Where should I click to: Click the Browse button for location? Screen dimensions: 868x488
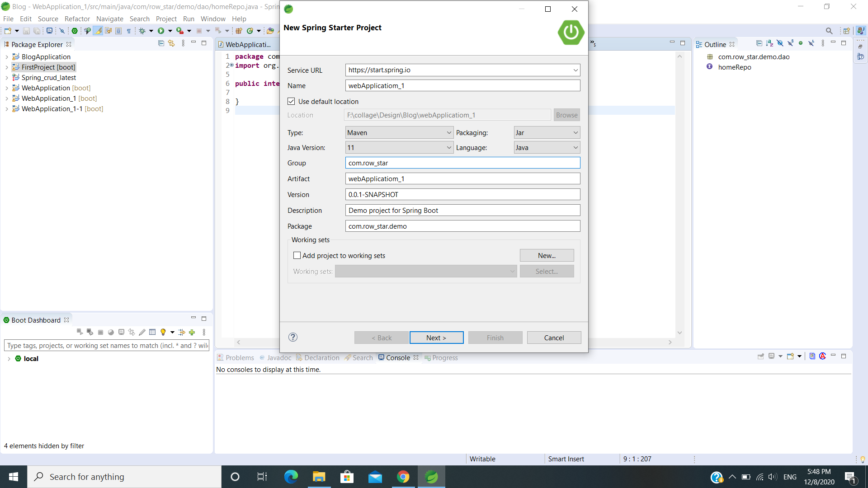coord(566,115)
